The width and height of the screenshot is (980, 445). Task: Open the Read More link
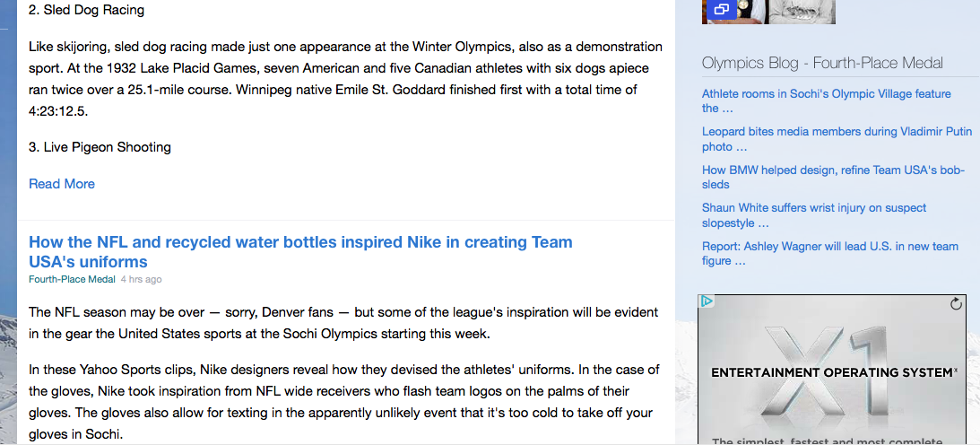point(62,184)
